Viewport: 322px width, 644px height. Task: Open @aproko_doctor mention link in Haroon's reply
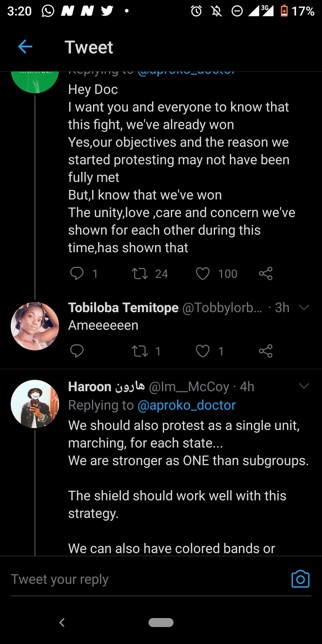pos(186,405)
